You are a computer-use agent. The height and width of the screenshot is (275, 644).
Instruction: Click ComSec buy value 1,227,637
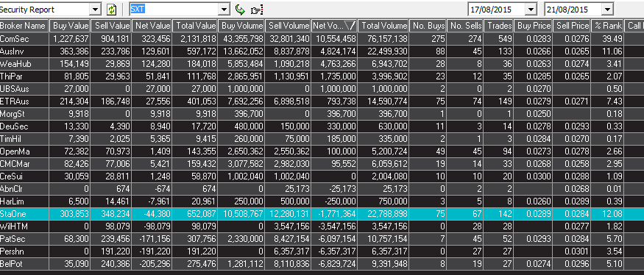click(71, 39)
